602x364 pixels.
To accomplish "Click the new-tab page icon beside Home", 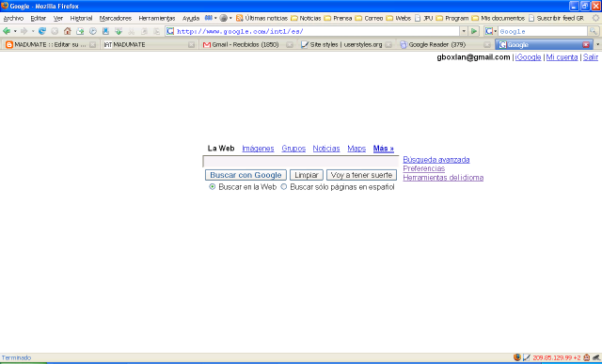I will [80, 31].
